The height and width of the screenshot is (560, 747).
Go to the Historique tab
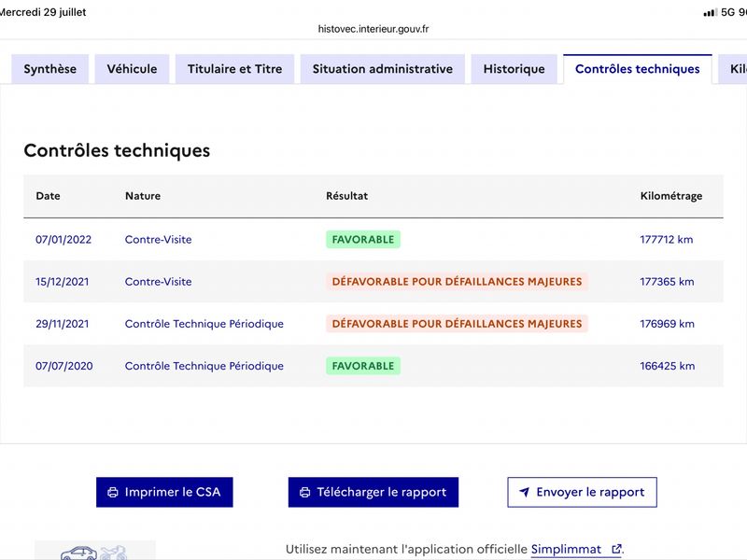[x=514, y=69]
